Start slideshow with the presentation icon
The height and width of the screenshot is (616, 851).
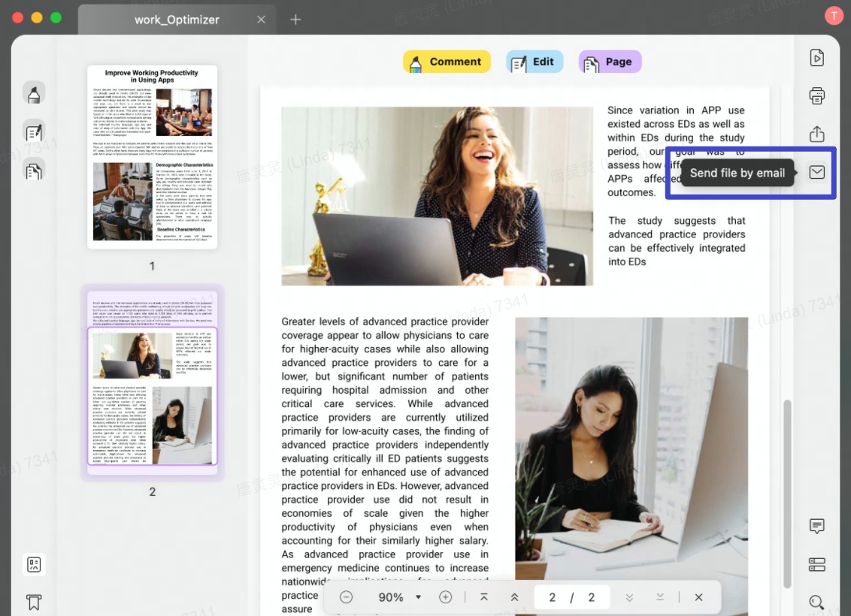coord(816,57)
